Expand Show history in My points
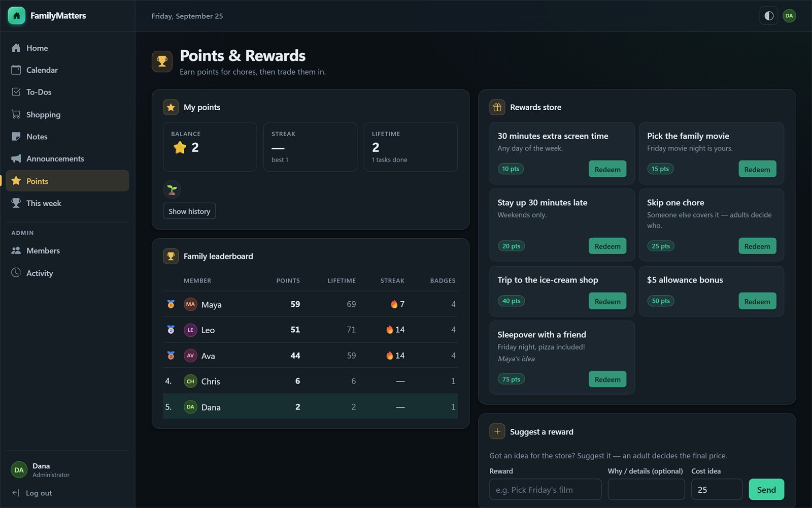This screenshot has height=508, width=812. (189, 211)
